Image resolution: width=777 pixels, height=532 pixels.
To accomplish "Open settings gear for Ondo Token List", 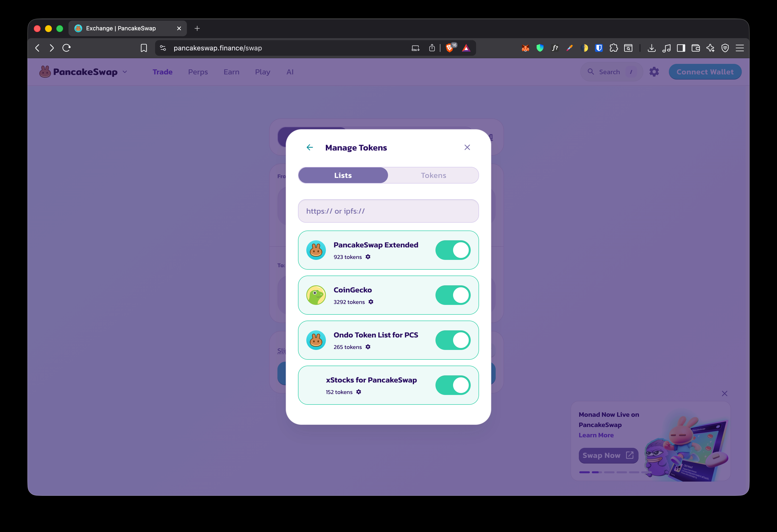I will click(x=368, y=347).
